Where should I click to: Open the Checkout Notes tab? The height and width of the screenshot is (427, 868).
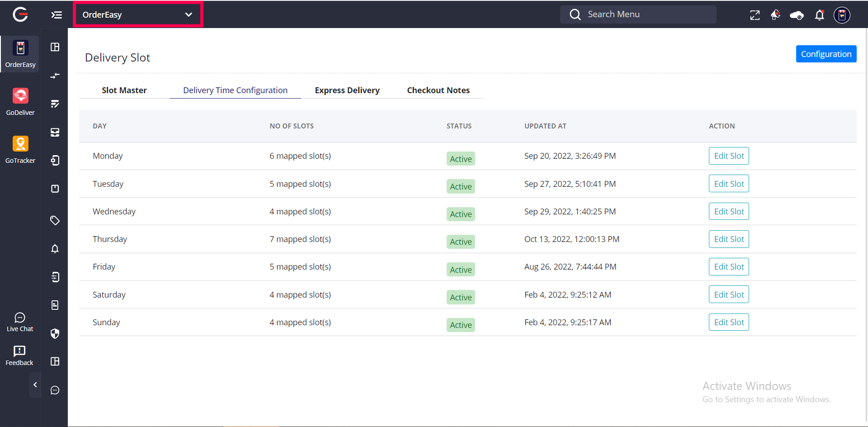pos(438,90)
